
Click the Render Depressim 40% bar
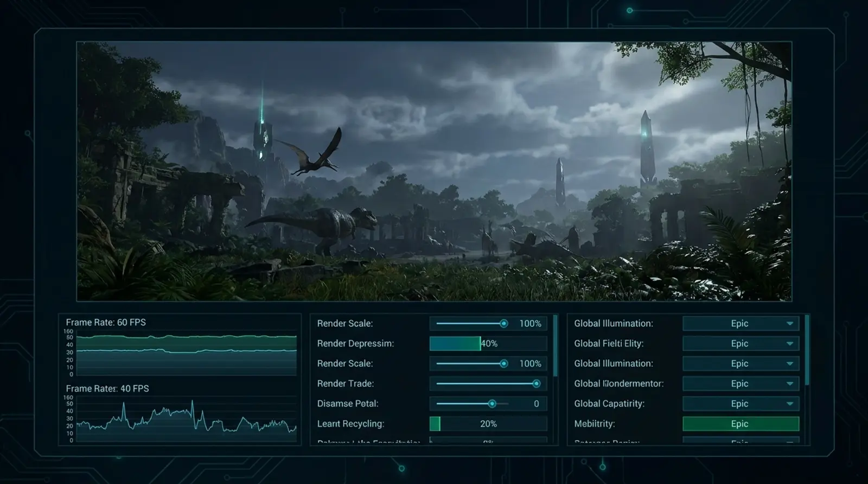tap(488, 344)
